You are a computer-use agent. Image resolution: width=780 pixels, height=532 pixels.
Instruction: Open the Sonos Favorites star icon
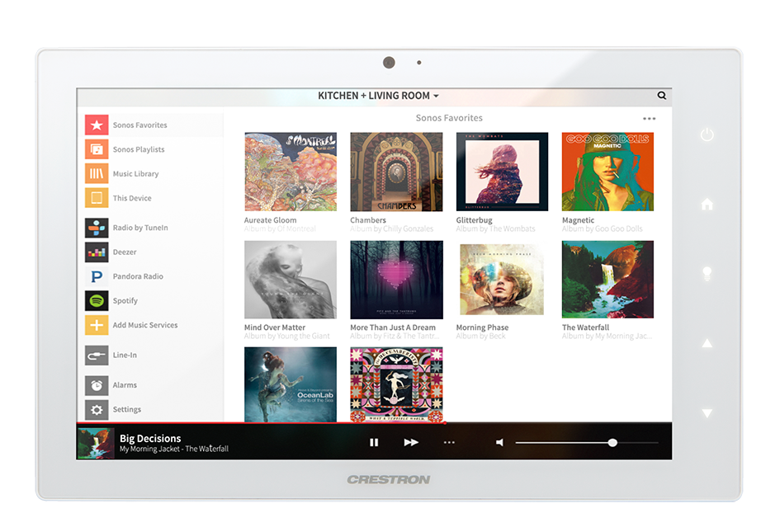pyautogui.click(x=97, y=125)
